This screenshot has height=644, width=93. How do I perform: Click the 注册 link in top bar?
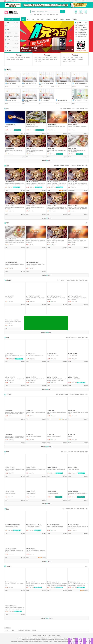click(16, 1)
